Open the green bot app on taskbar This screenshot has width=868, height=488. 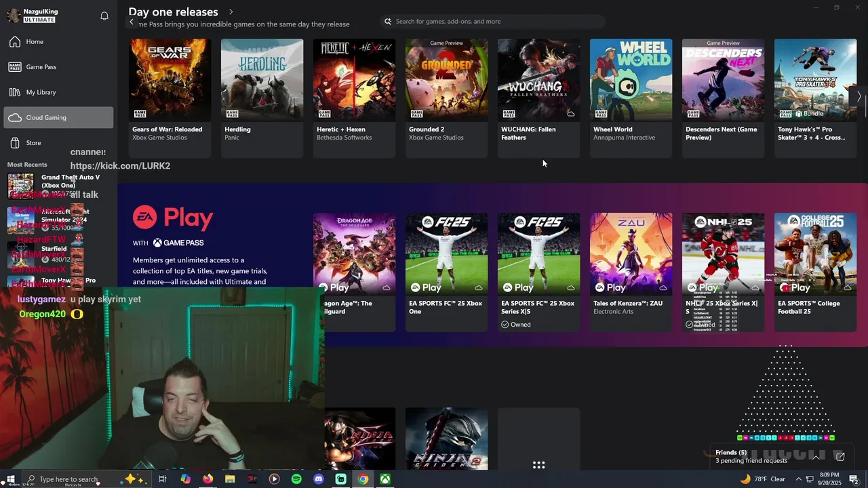tap(341, 479)
